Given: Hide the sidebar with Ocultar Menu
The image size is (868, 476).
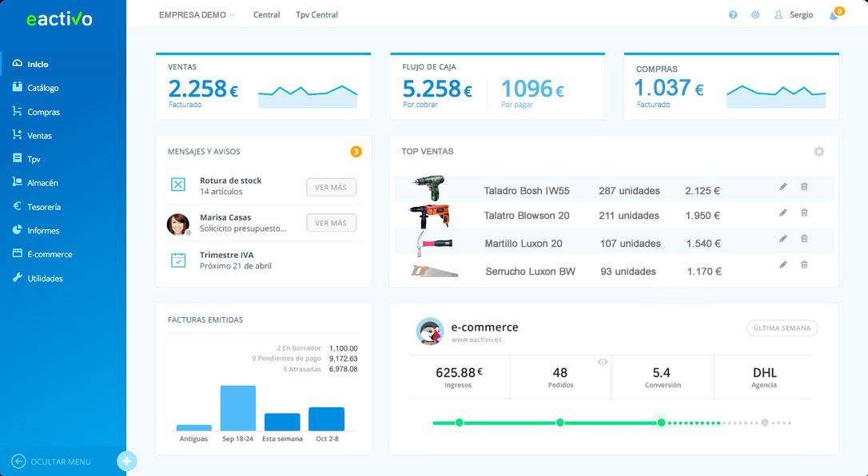Looking at the screenshot, I should click(x=51, y=462).
